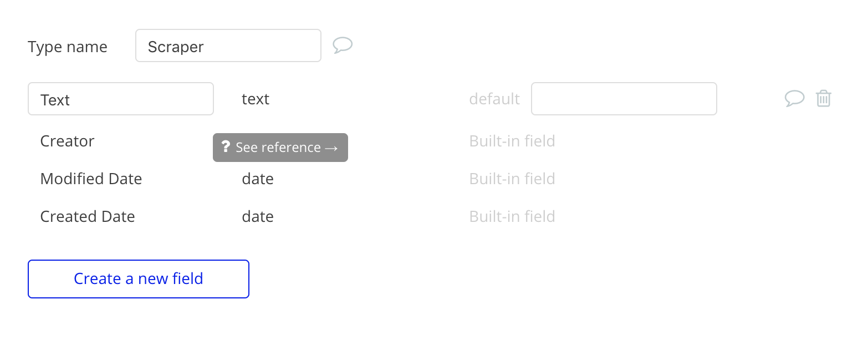Click the 'Type name' label
Viewport: 868px width, 355px height.
tap(68, 47)
